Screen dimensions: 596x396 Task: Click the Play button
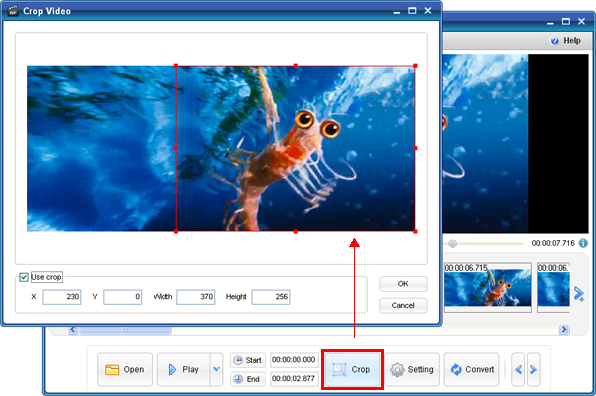point(184,369)
